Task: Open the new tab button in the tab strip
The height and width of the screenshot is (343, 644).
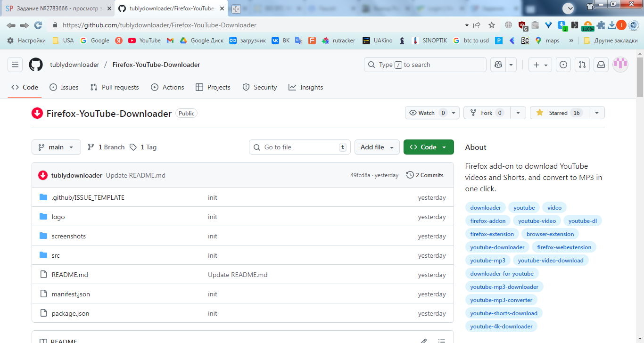Action: pyautogui.click(x=236, y=8)
